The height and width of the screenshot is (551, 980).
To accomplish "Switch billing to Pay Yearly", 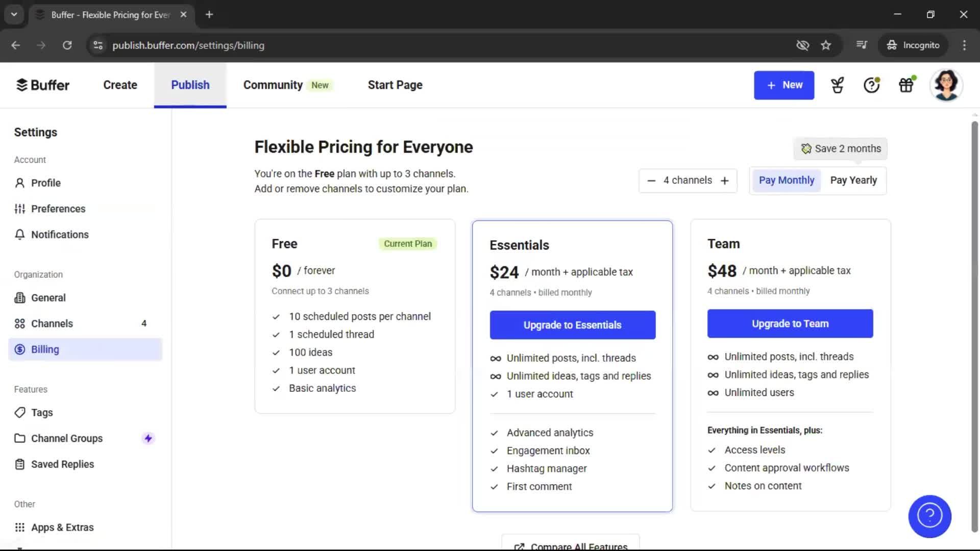I will 853,180.
